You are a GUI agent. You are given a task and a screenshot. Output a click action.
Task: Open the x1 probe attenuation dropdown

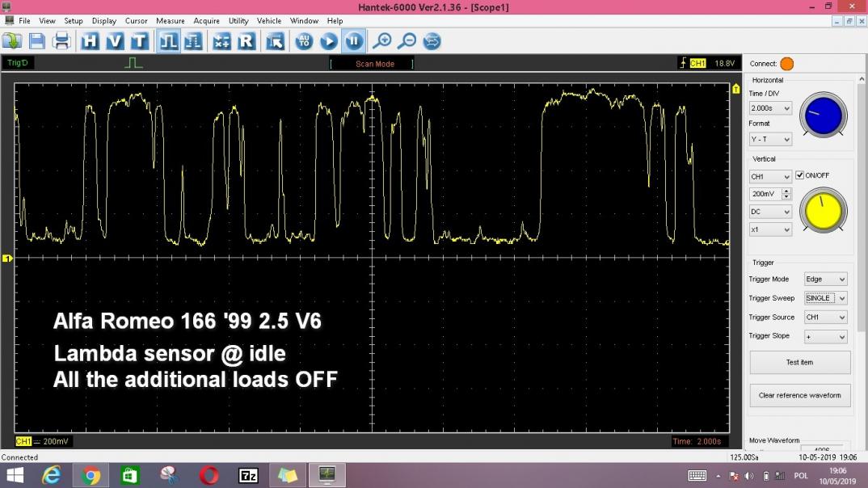pyautogui.click(x=770, y=229)
